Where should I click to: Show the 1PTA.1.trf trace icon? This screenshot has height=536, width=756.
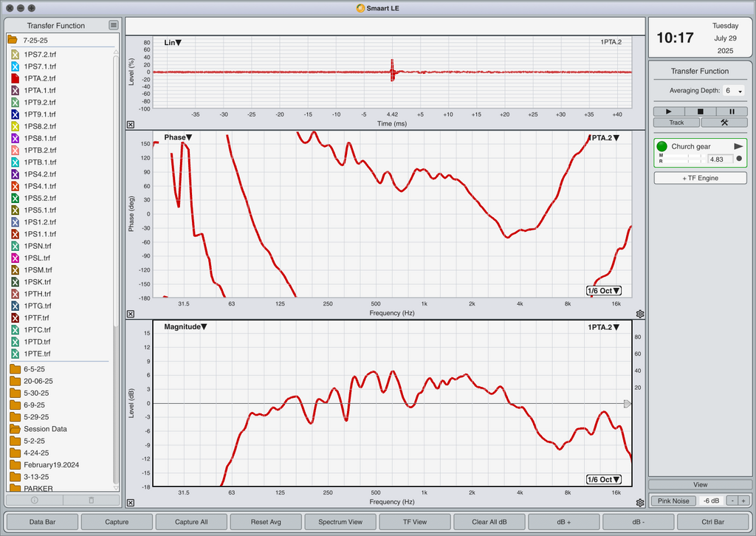pyautogui.click(x=15, y=90)
